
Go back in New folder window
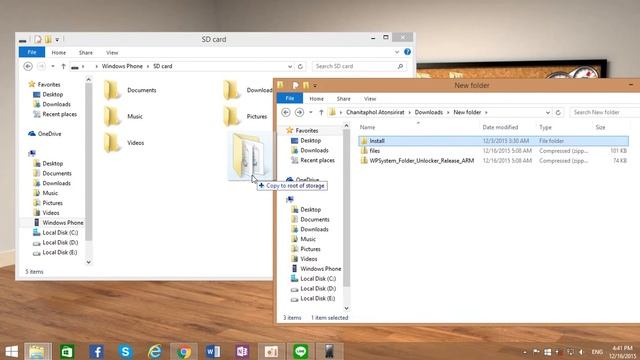(286, 112)
